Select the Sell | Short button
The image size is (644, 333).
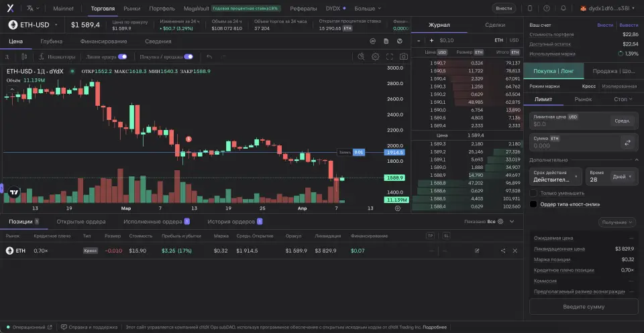[x=614, y=71]
